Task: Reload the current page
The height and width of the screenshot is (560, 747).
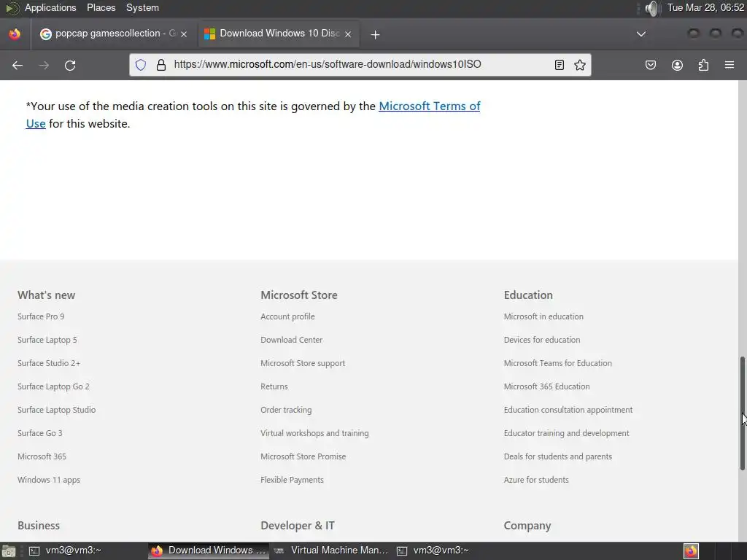Action: click(70, 65)
